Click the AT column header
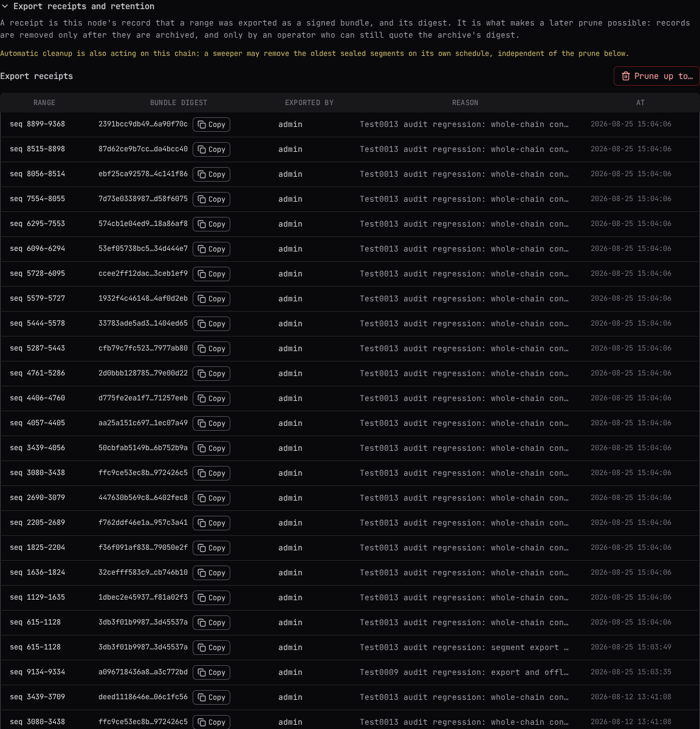 click(x=640, y=103)
